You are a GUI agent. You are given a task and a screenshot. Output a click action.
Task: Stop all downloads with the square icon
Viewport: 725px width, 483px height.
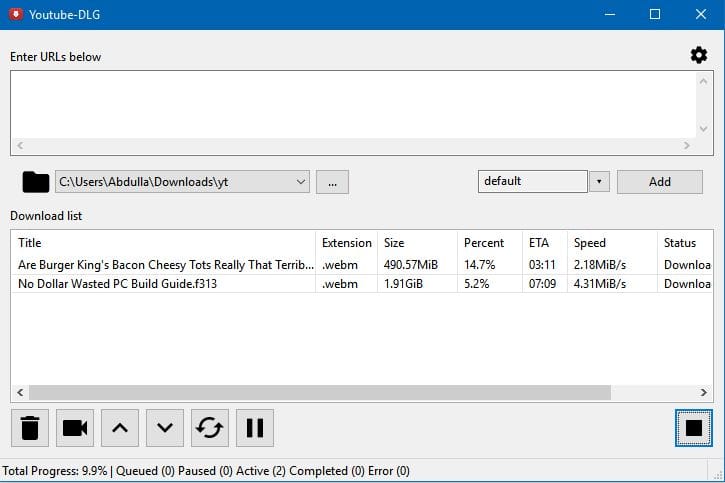694,428
